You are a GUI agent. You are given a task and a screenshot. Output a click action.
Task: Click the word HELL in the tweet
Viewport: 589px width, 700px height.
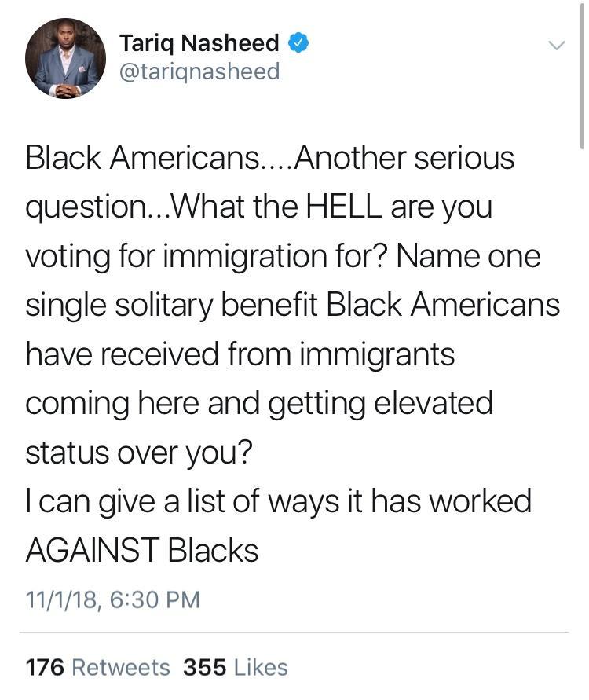click(344, 207)
